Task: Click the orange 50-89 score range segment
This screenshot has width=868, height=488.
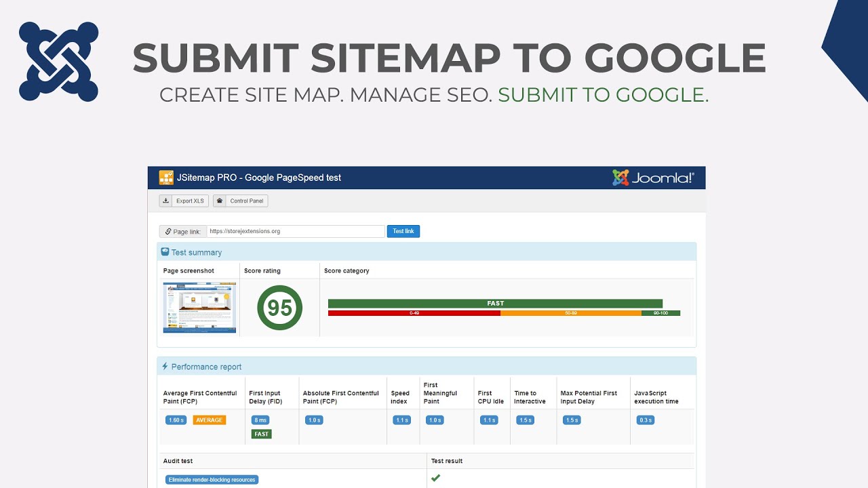Action: pyautogui.click(x=571, y=313)
